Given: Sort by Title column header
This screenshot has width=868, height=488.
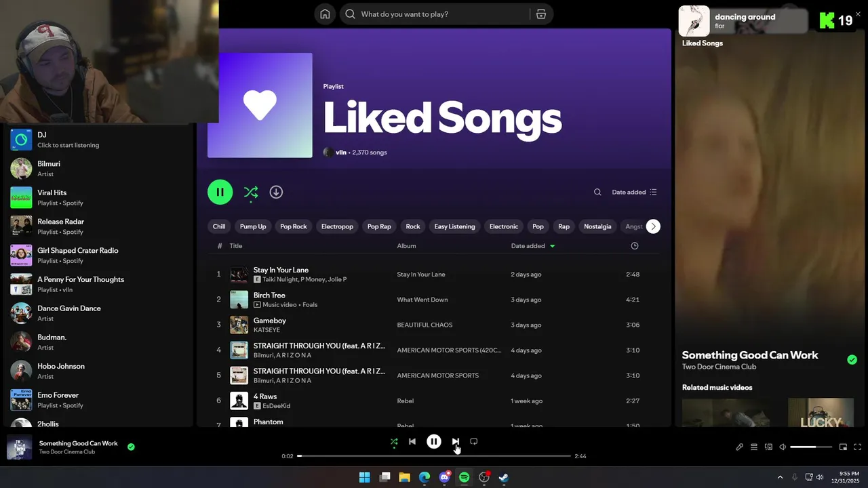Looking at the screenshot, I should 236,246.
